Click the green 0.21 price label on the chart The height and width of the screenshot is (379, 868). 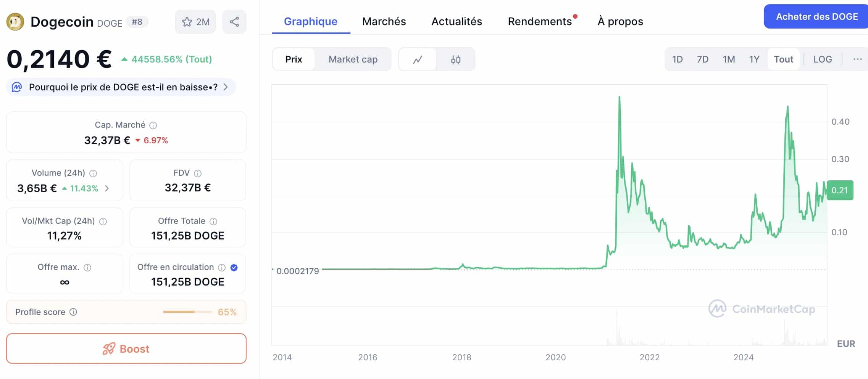(840, 189)
